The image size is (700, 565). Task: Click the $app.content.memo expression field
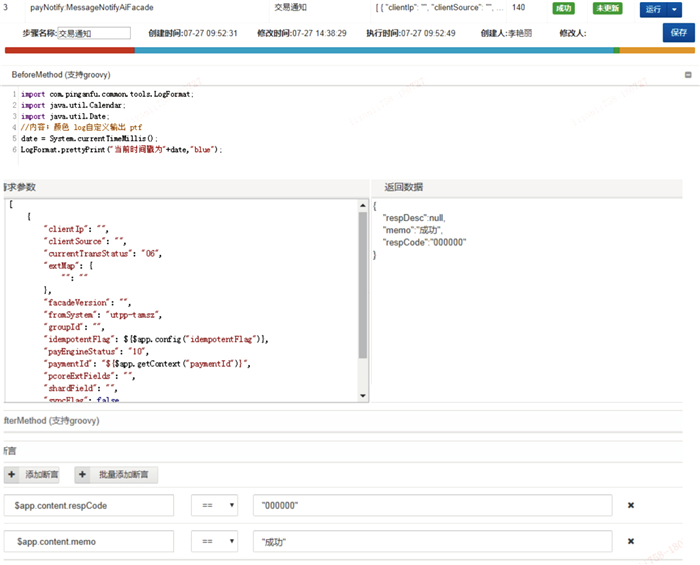point(88,541)
